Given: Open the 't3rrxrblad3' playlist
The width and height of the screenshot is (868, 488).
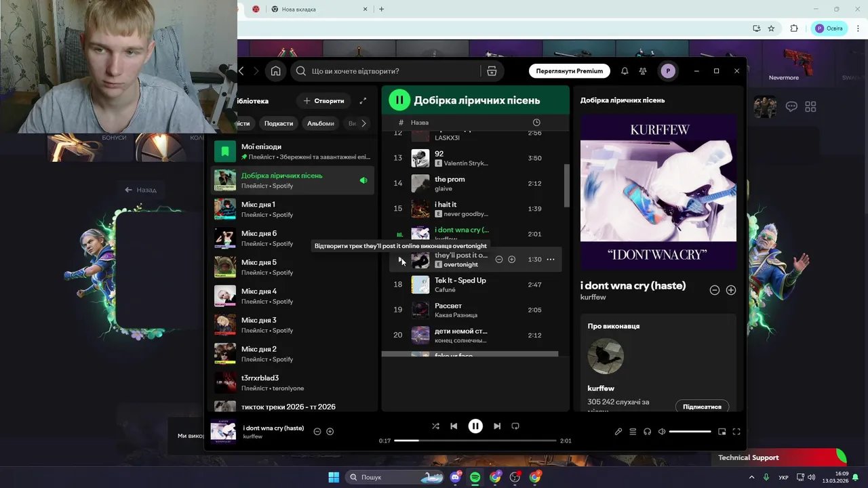Looking at the screenshot, I should click(292, 383).
